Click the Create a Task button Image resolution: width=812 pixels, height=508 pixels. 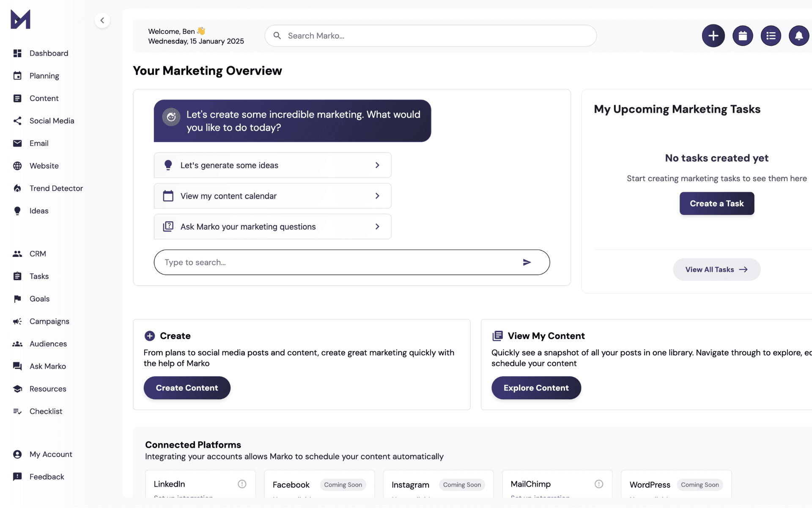click(x=716, y=203)
